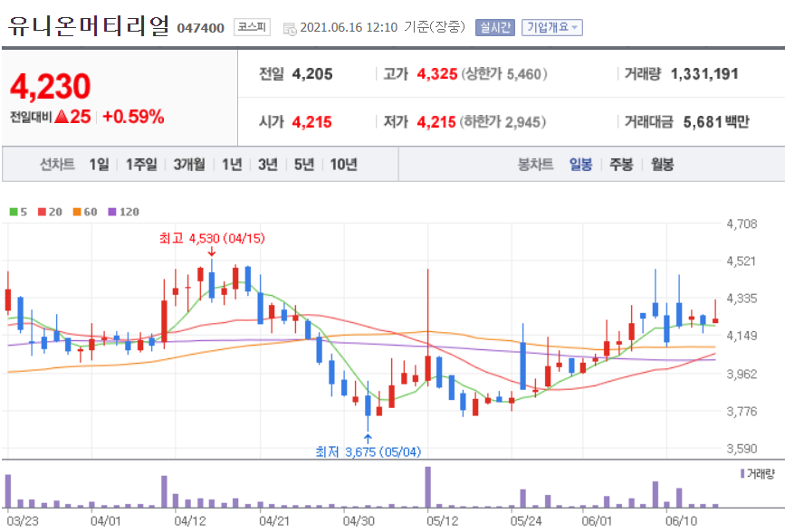
Task: Open the 기업개요 dropdown
Action: 551,27
